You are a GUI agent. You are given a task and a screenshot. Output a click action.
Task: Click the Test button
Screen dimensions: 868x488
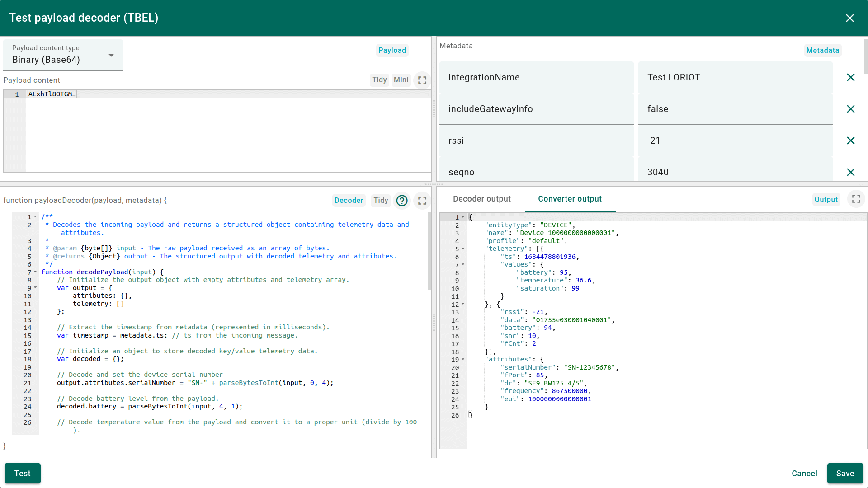pyautogui.click(x=23, y=473)
